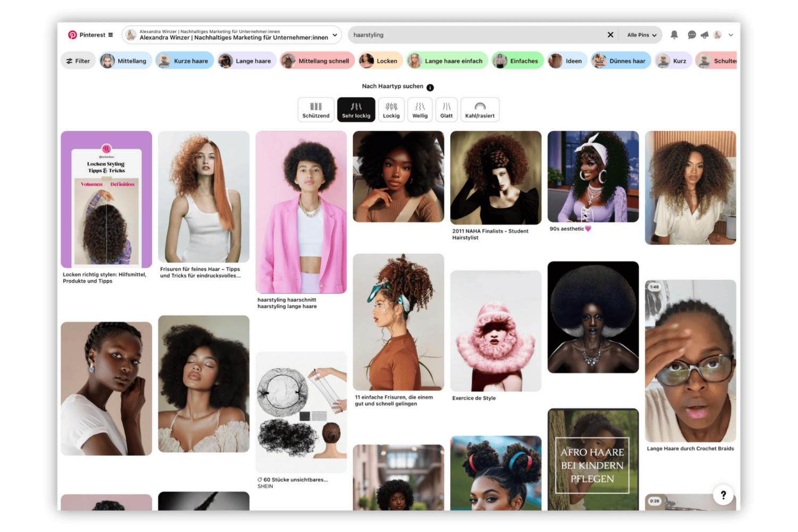798x532 pixels.
Task: Select the Einfaches chip
Action: coord(518,61)
